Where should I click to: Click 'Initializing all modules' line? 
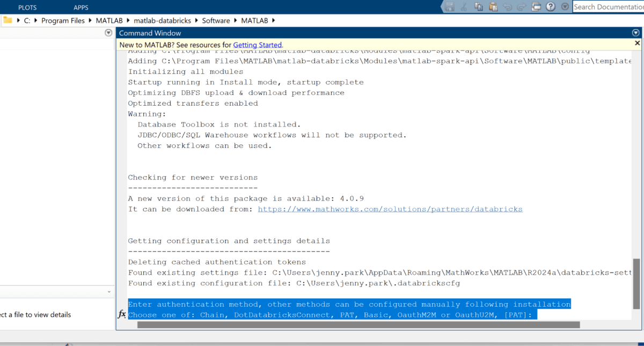coord(186,72)
